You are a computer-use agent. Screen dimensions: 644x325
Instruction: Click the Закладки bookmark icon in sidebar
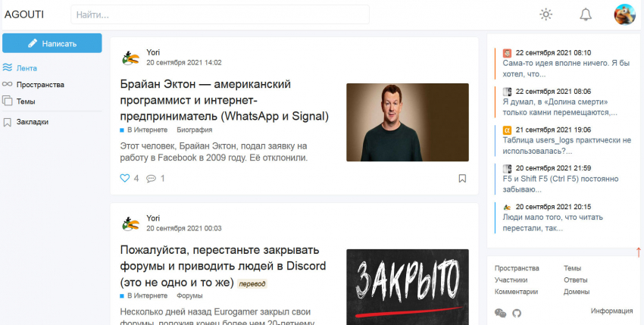(7, 122)
